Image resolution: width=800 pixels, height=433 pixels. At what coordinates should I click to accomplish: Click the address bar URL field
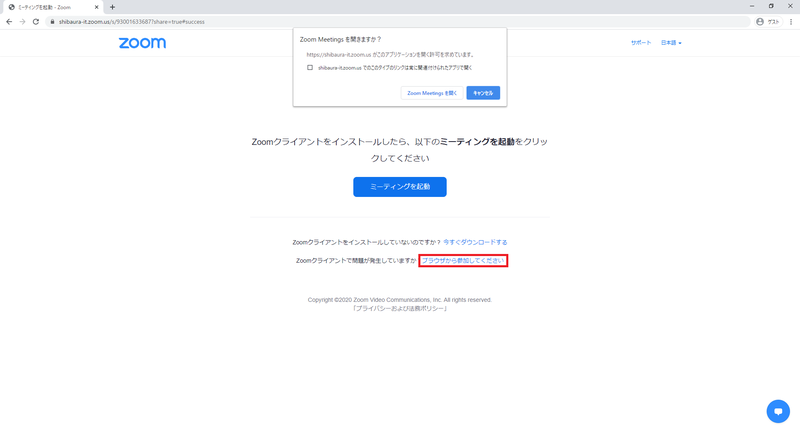pyautogui.click(x=398, y=22)
